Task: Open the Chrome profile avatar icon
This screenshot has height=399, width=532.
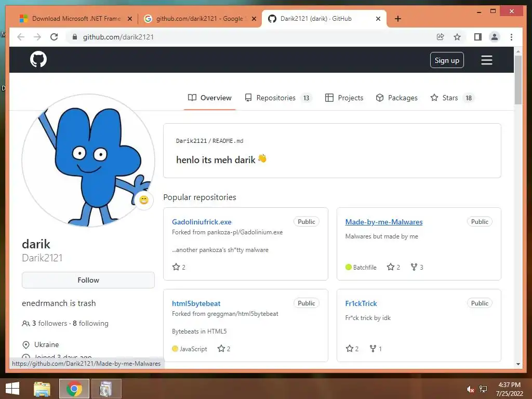Action: [x=495, y=37]
